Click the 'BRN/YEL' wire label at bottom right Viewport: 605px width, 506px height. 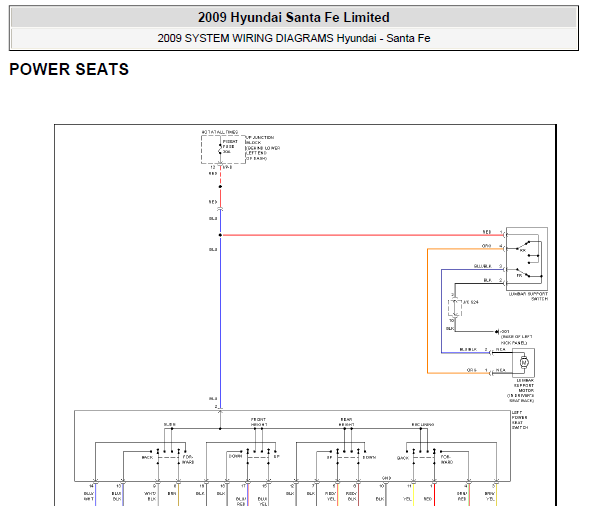490,496
